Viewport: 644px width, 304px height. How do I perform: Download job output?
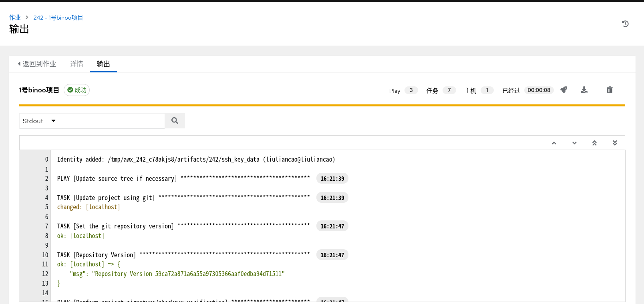[x=584, y=90]
